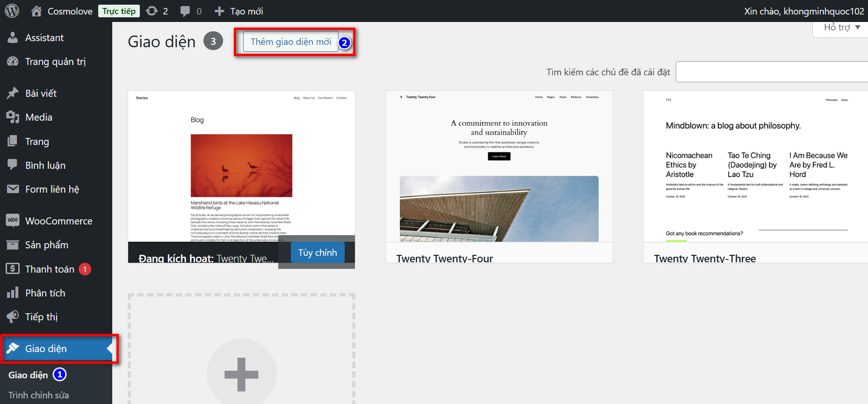868x404 pixels.
Task: Click the Thanh toán notification badge
Action: pyautogui.click(x=85, y=269)
